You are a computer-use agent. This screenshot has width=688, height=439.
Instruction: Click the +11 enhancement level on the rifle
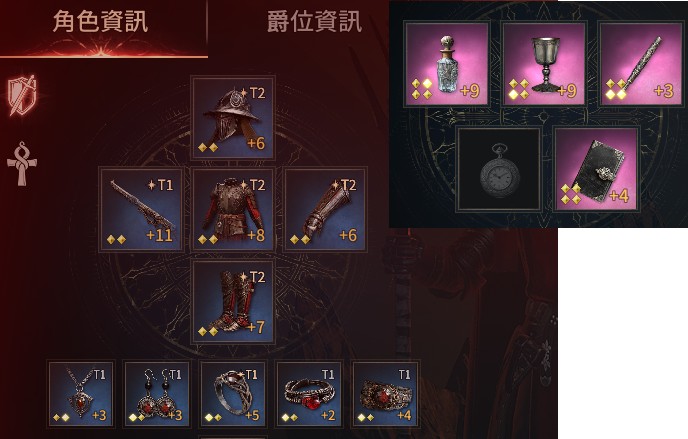159,236
